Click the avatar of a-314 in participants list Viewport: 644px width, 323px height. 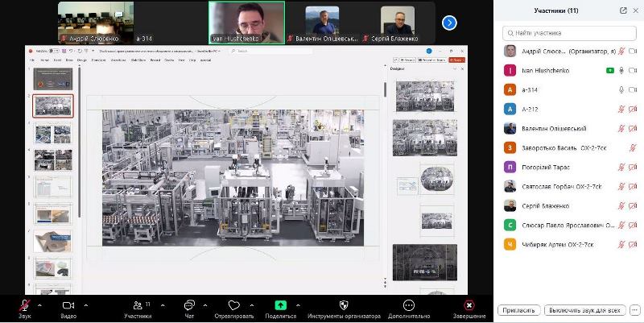(x=510, y=89)
